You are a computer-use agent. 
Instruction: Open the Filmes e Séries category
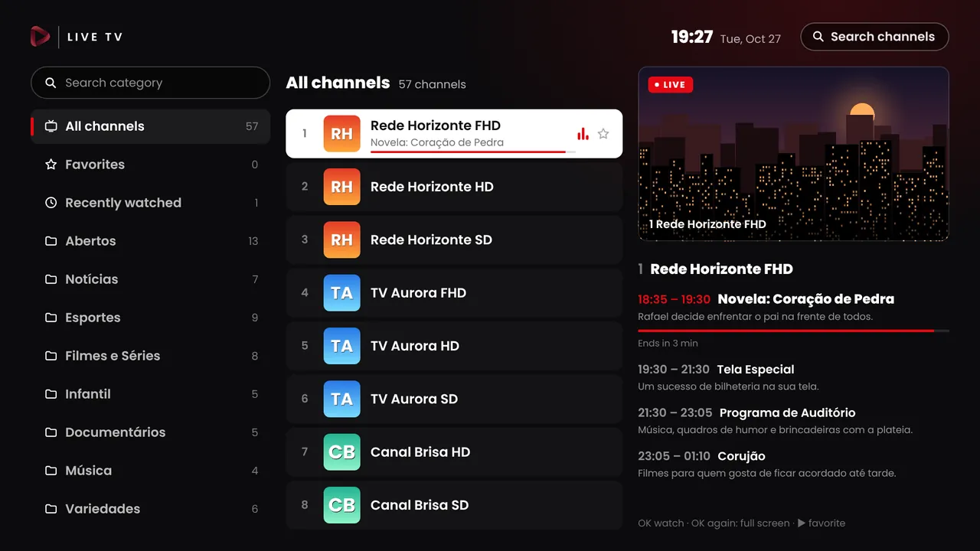150,356
